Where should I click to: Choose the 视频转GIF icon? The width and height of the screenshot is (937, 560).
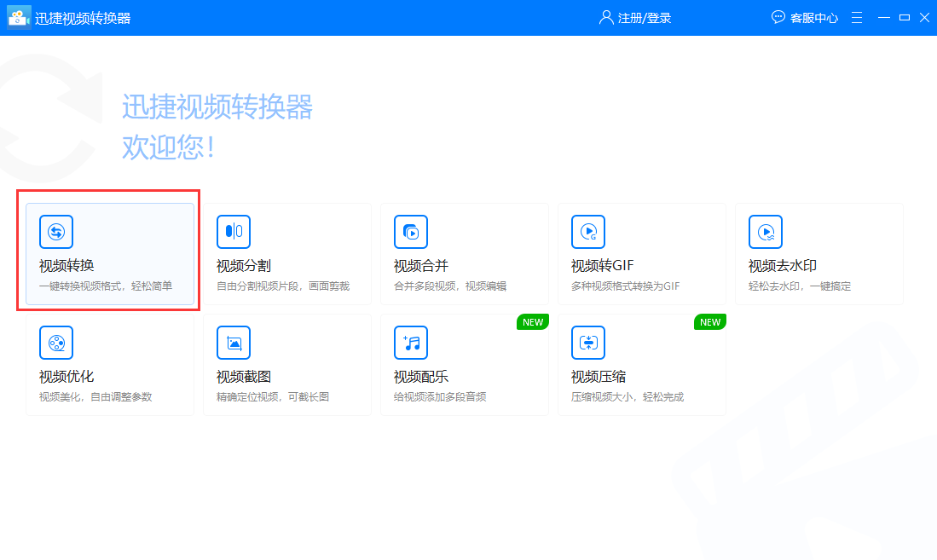click(588, 232)
